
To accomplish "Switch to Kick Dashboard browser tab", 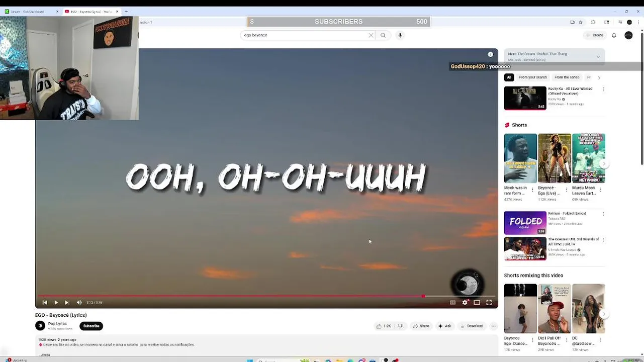I will (30, 12).
